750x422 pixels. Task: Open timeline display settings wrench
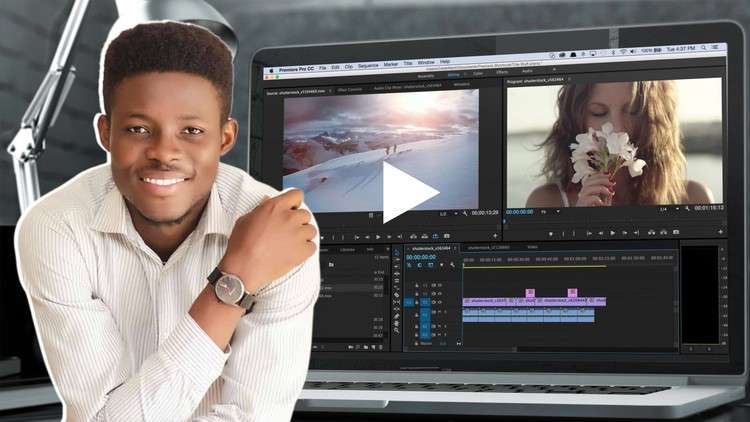pyautogui.click(x=452, y=265)
